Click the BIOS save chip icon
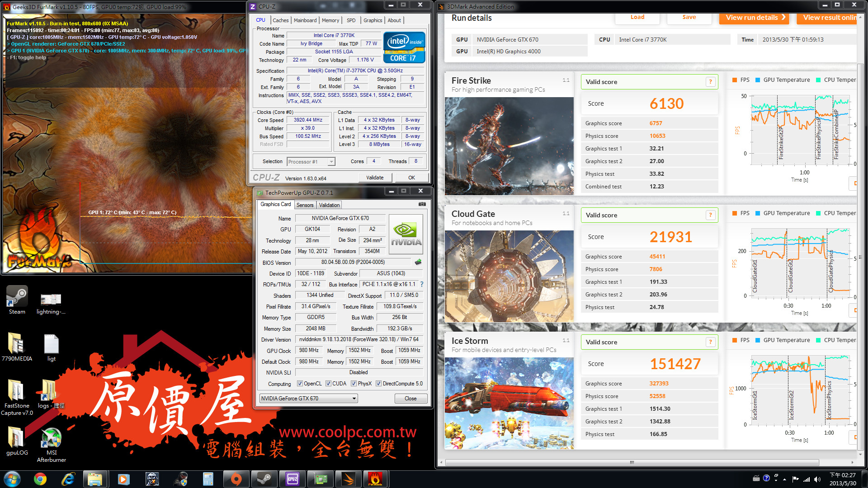Viewport: 868px width, 488px height. pos(418,262)
